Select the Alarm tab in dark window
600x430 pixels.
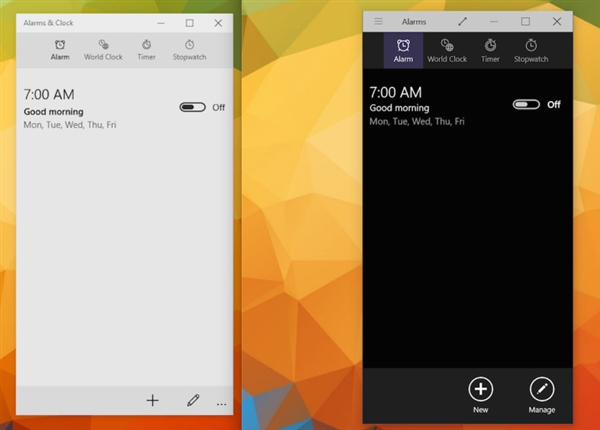(x=403, y=50)
